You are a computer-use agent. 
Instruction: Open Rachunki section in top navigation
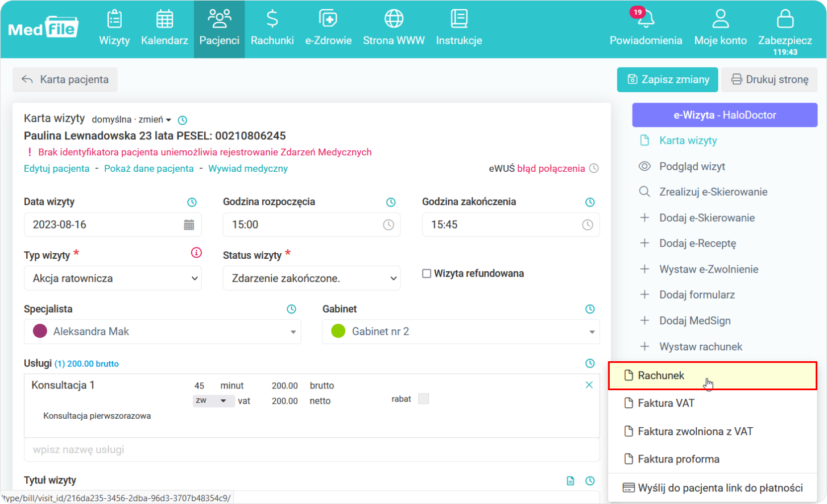[272, 28]
